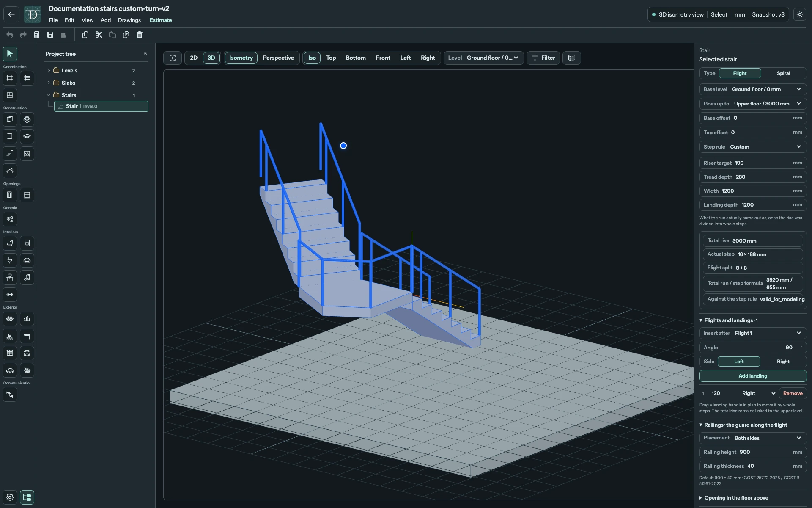Image resolution: width=812 pixels, height=508 pixels.
Task: Click the zoom-to-fit viewport icon
Action: coord(173,58)
